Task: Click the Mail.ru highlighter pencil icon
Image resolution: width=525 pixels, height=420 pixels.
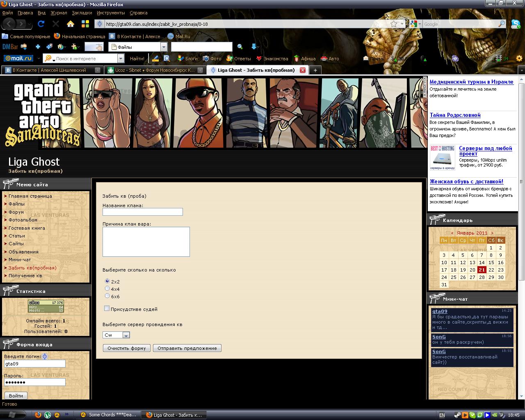Action: click(155, 58)
